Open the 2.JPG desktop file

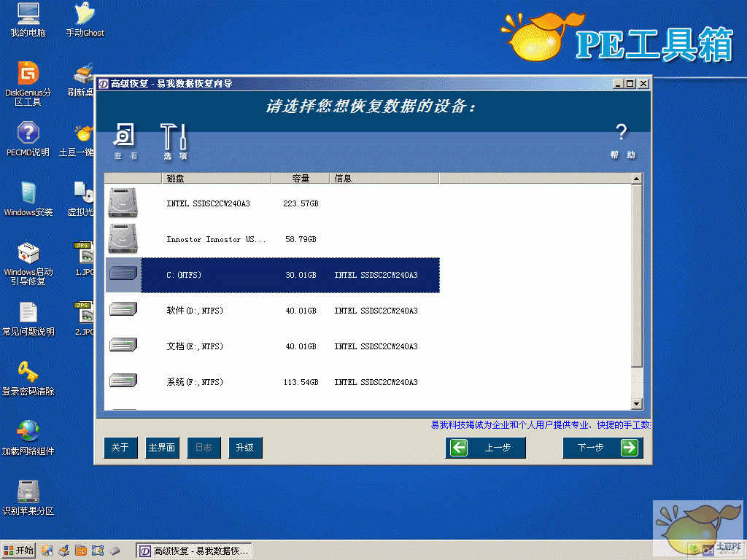point(85,319)
